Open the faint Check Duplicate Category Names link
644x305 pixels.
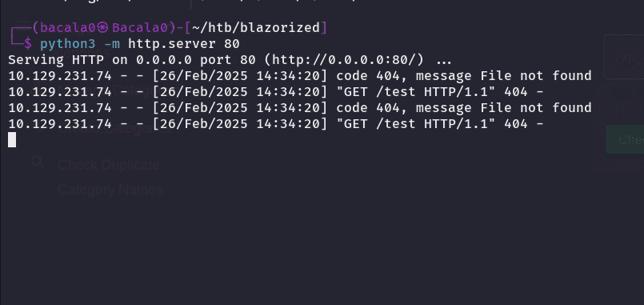[x=110, y=177]
